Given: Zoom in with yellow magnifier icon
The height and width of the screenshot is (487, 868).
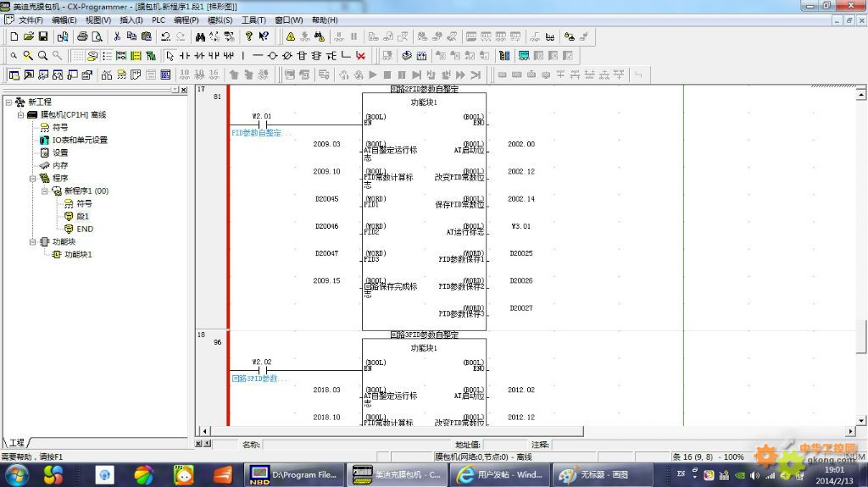Looking at the screenshot, I should coord(28,56).
